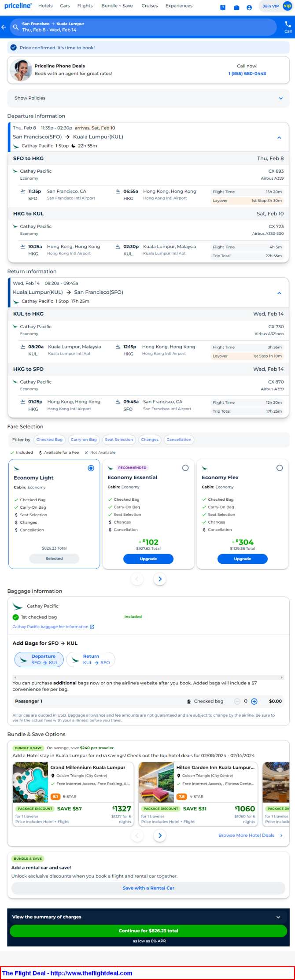Select the Economy Essential fare radio
Image resolution: width=295 pixels, height=980 pixels.
coord(185,468)
